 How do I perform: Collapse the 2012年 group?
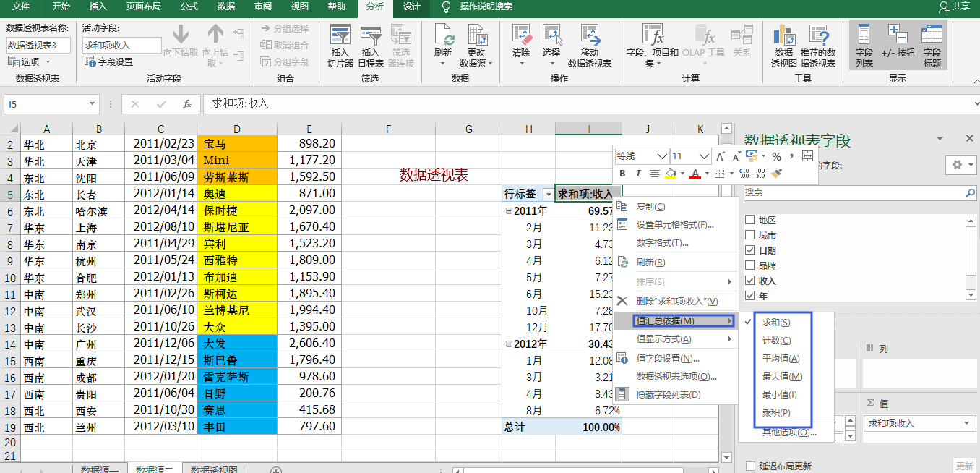[x=508, y=344]
